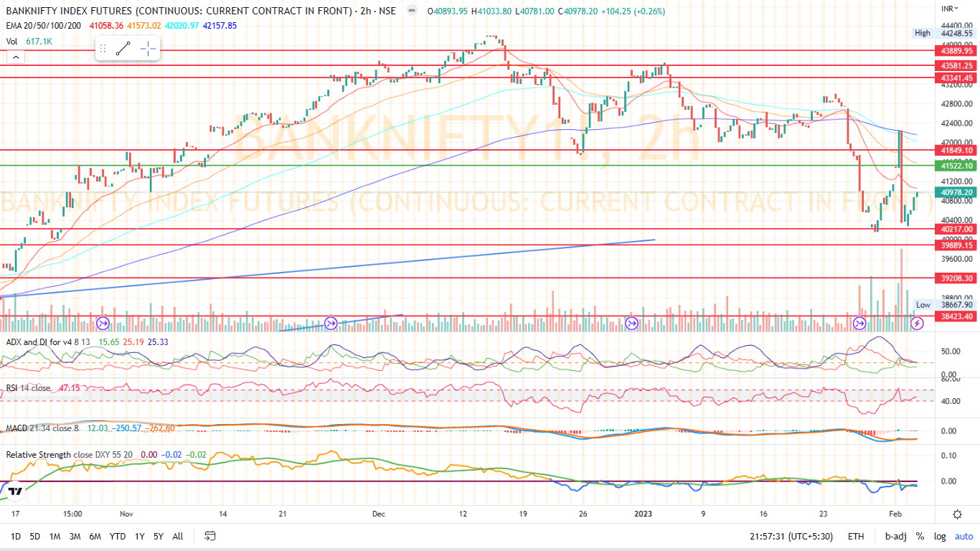Click the 41849.10 horizontal line price label
The width and height of the screenshot is (980, 551).
tap(956, 150)
